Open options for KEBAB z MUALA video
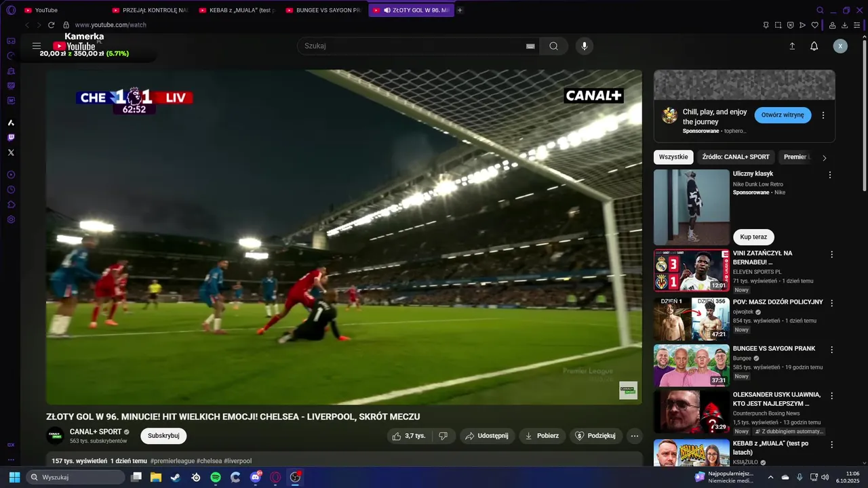This screenshot has height=488, width=868. click(832, 445)
